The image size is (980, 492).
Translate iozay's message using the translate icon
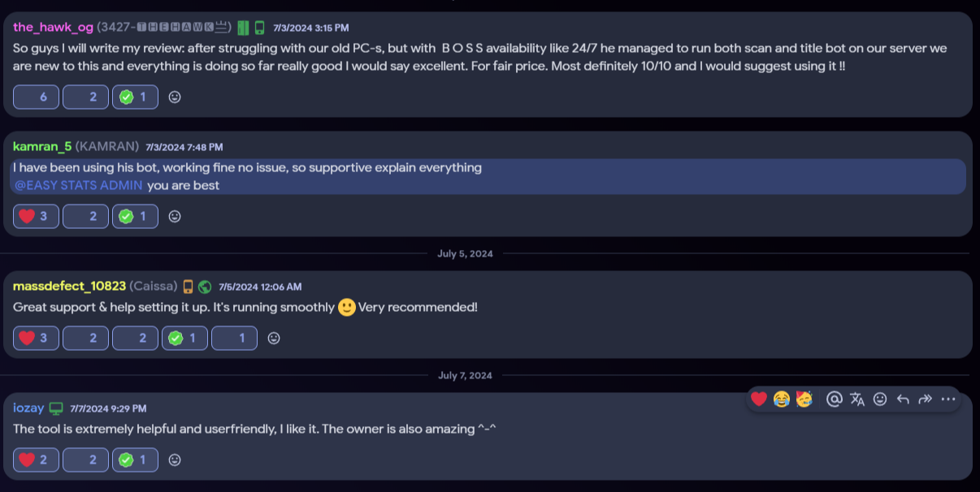(857, 399)
